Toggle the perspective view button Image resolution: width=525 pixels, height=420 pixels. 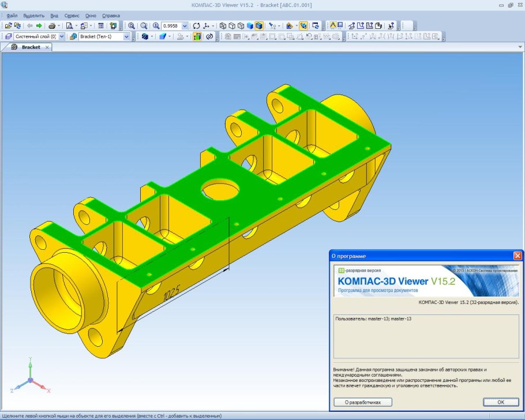click(x=303, y=26)
